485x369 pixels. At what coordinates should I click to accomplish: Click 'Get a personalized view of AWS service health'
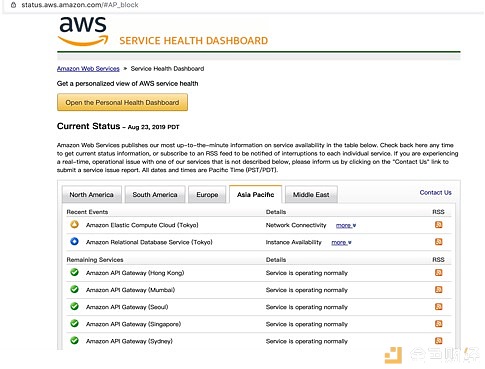click(x=127, y=84)
